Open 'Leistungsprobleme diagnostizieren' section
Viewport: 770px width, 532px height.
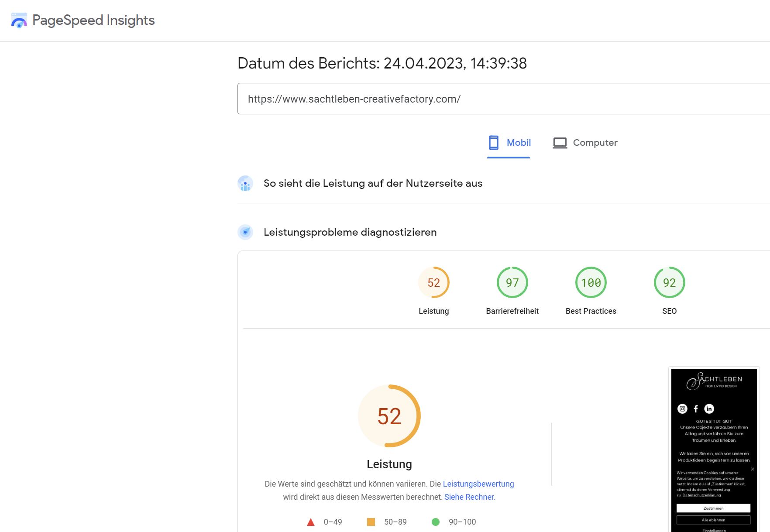click(350, 232)
